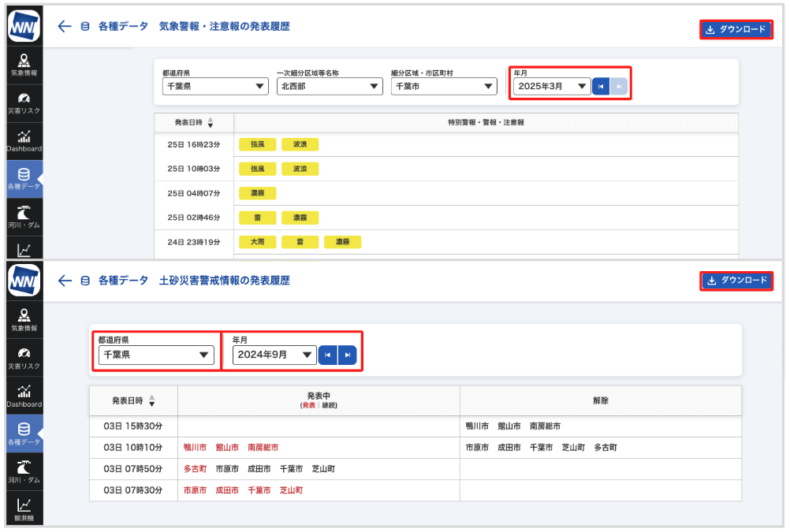Image resolution: width=790 pixels, height=532 pixels.
Task: Open 河川・ダム in the lower panel's sidebar
Action: 24,471
